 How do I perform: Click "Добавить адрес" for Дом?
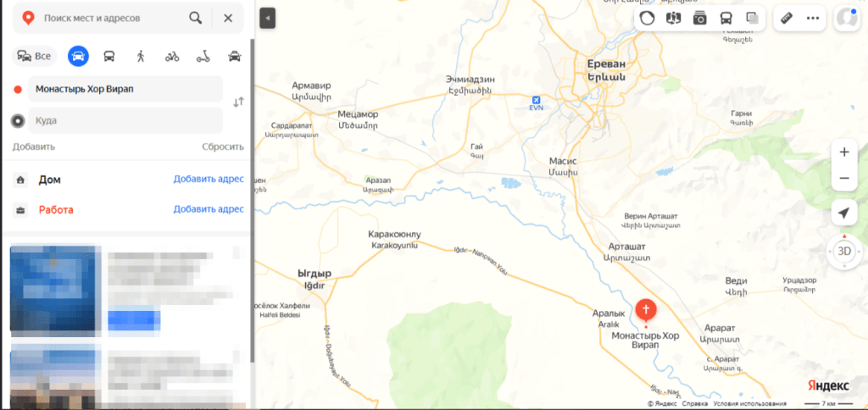(209, 180)
